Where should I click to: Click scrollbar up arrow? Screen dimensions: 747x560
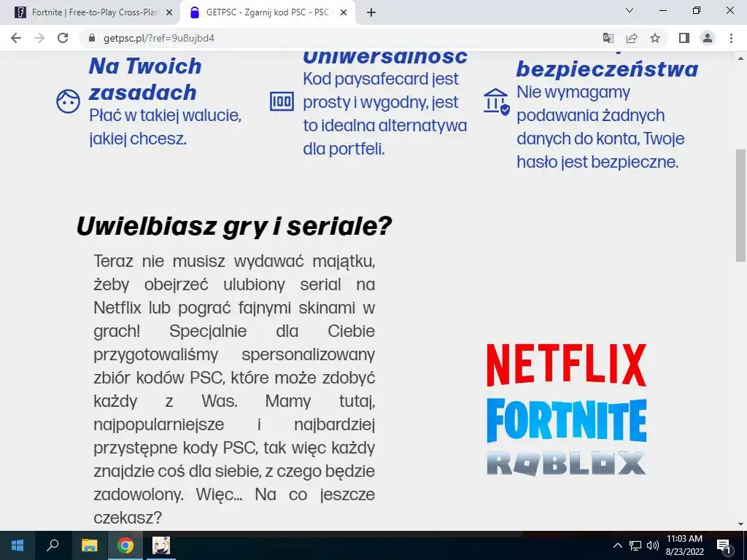coord(740,58)
